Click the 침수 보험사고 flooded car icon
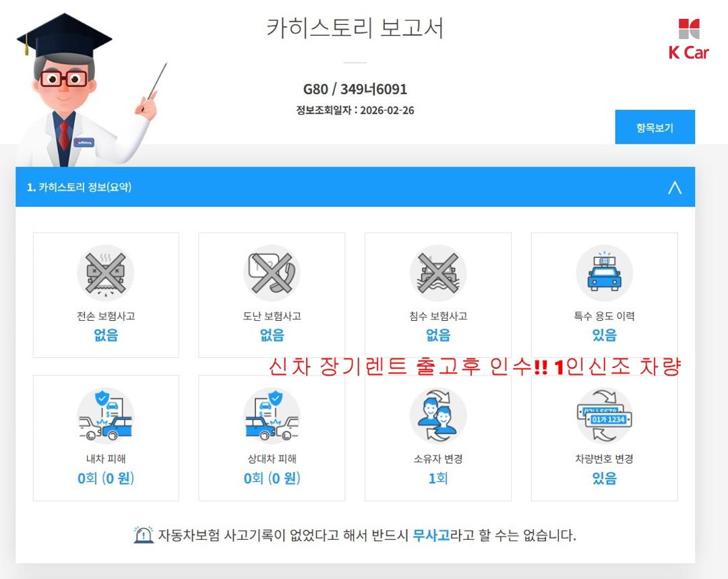 pyautogui.click(x=438, y=274)
